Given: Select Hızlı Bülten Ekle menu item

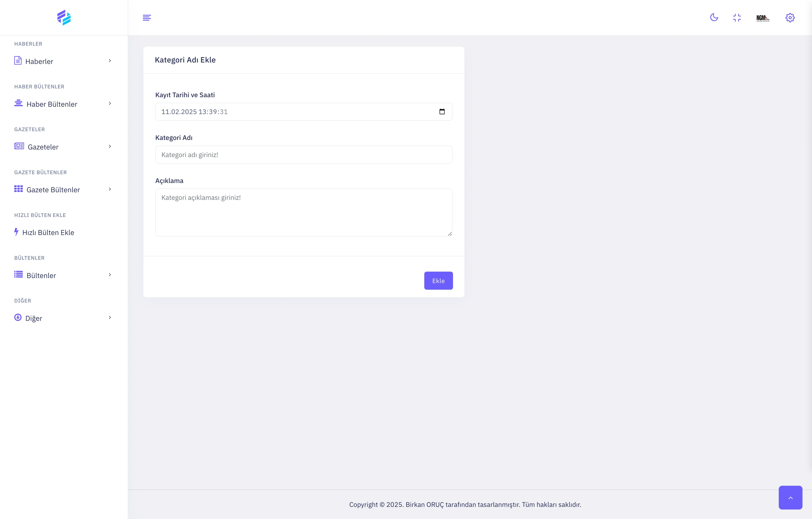Looking at the screenshot, I should click(48, 232).
